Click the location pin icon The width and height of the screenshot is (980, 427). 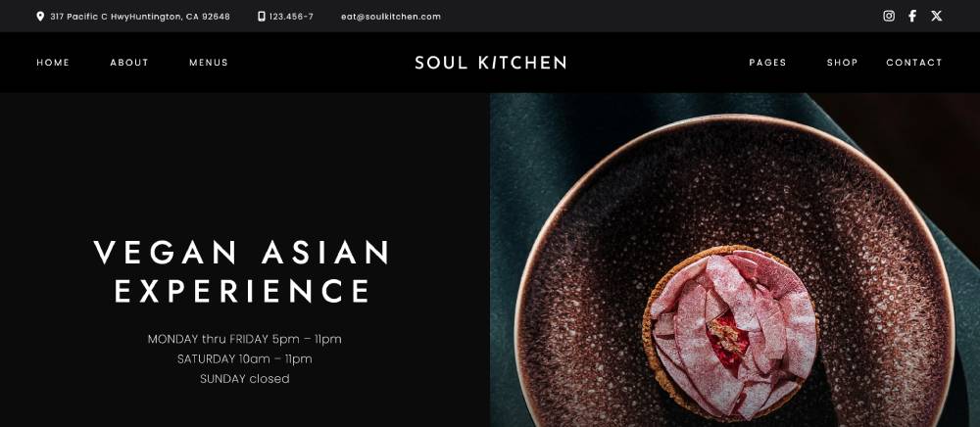pyautogui.click(x=40, y=17)
